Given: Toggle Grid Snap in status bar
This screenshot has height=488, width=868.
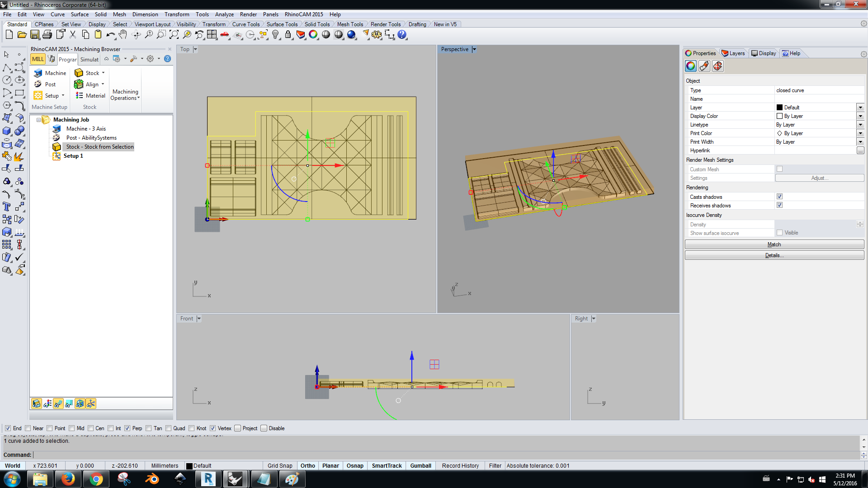Looking at the screenshot, I should [x=280, y=466].
